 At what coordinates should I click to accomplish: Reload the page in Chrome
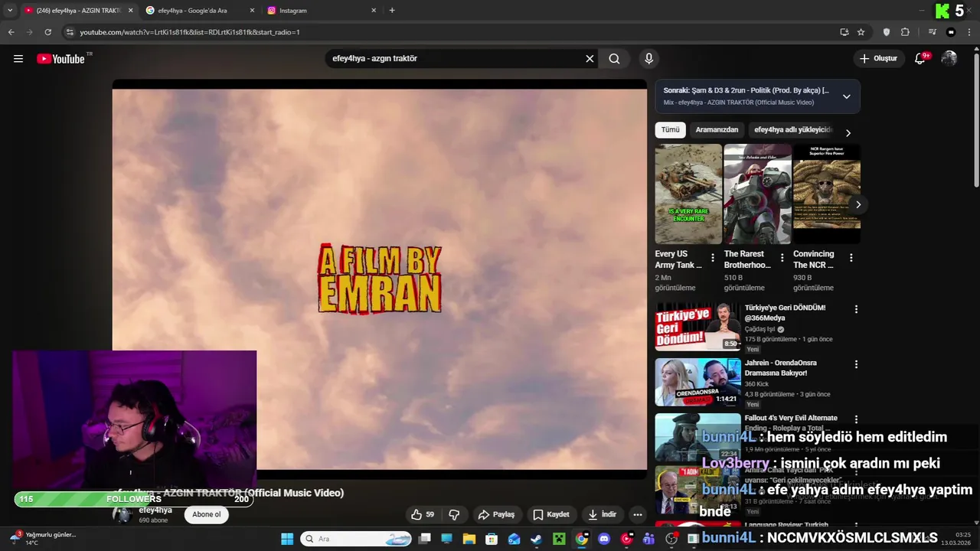[x=47, y=32]
